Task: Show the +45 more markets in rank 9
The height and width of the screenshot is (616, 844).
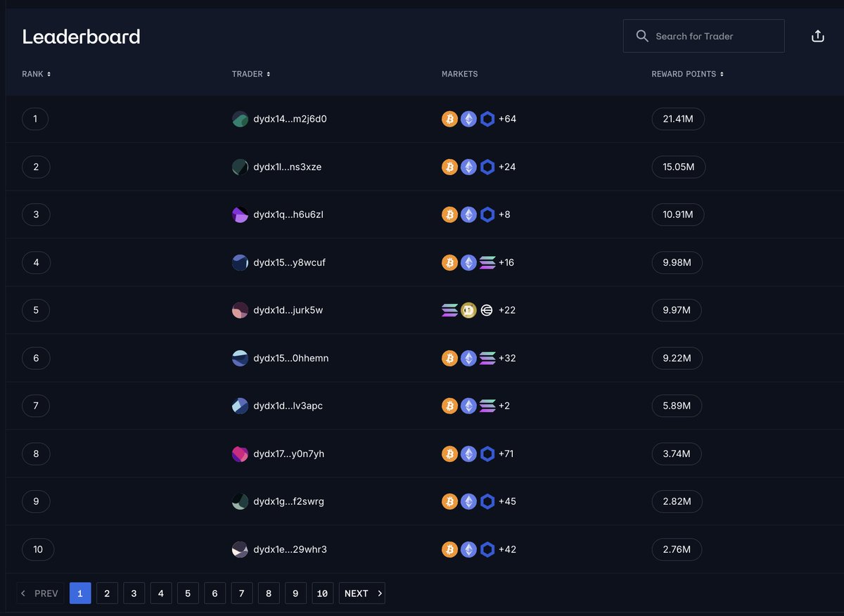Action: [507, 501]
